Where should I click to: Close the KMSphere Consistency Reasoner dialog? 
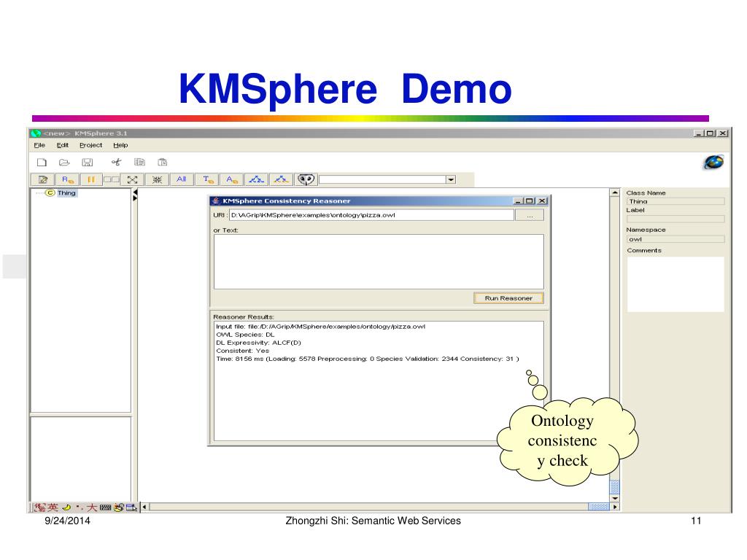coord(542,201)
